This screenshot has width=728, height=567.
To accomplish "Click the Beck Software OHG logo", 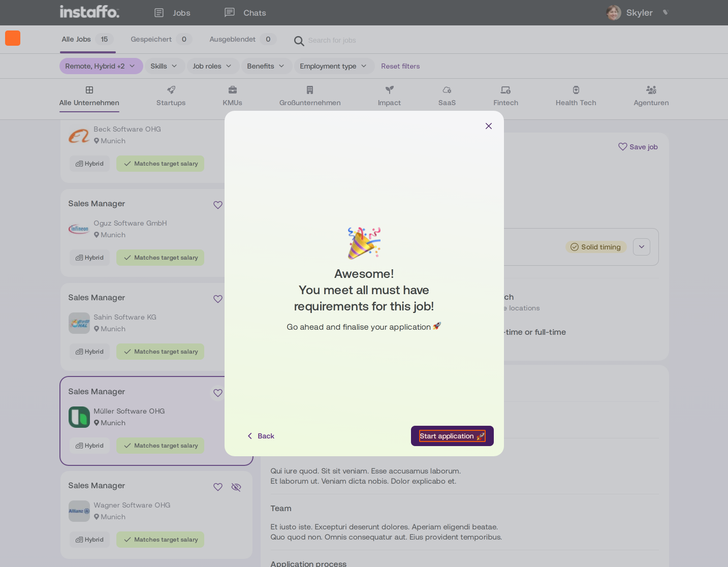I will [79, 135].
